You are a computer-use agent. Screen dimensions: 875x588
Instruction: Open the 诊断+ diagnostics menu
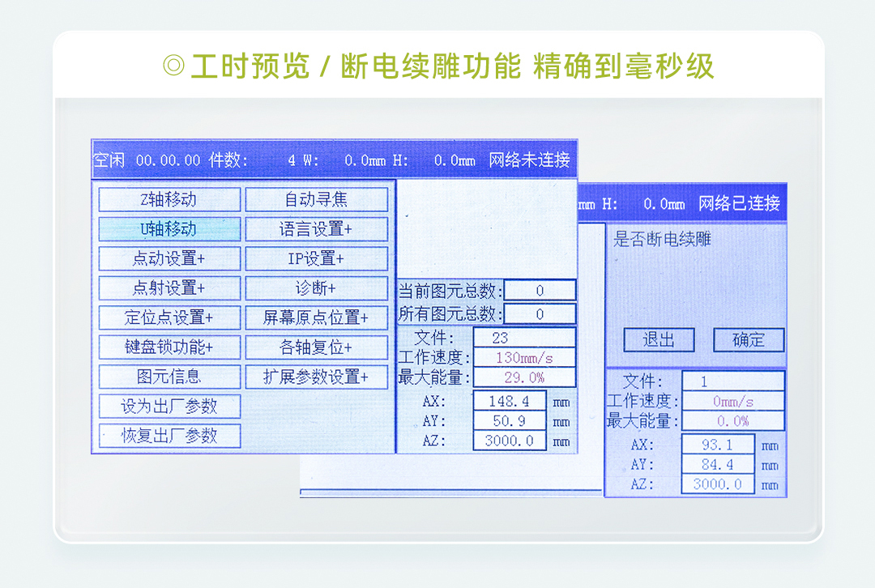pyautogui.click(x=316, y=288)
